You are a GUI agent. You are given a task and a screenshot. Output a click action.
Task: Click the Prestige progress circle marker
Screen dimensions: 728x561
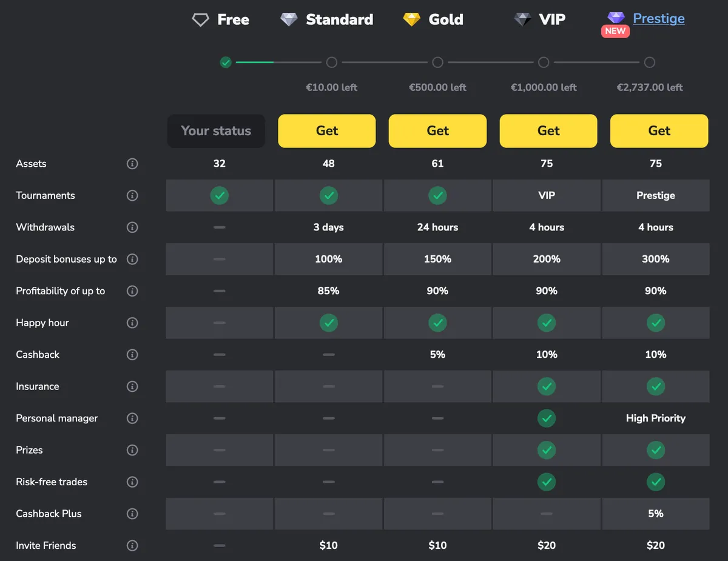click(650, 62)
